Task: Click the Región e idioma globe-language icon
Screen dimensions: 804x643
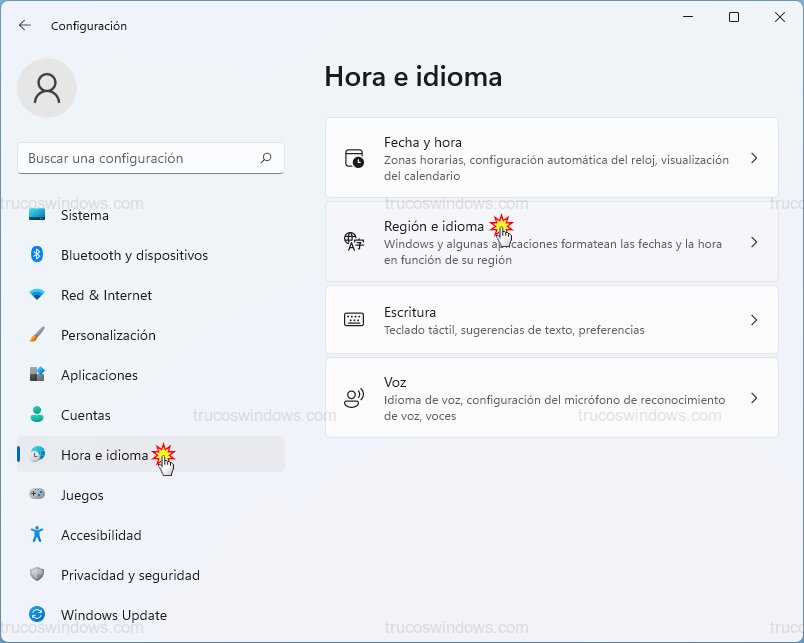Action: tap(355, 242)
